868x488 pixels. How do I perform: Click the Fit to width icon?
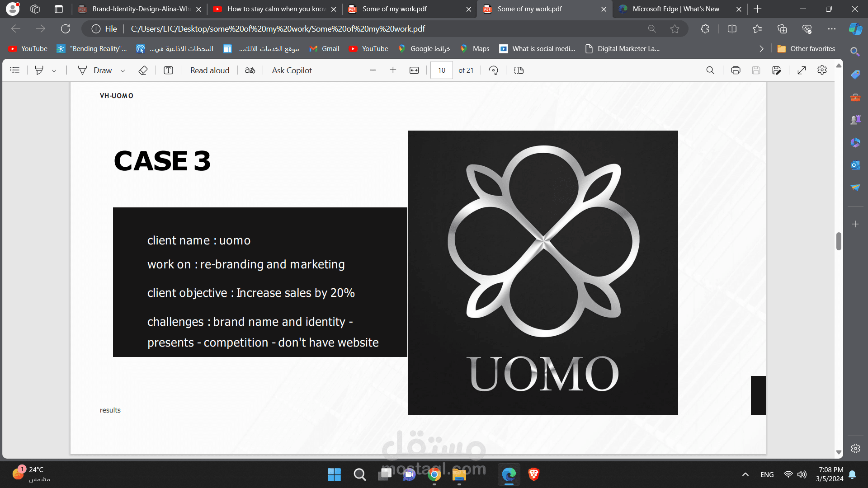click(414, 70)
